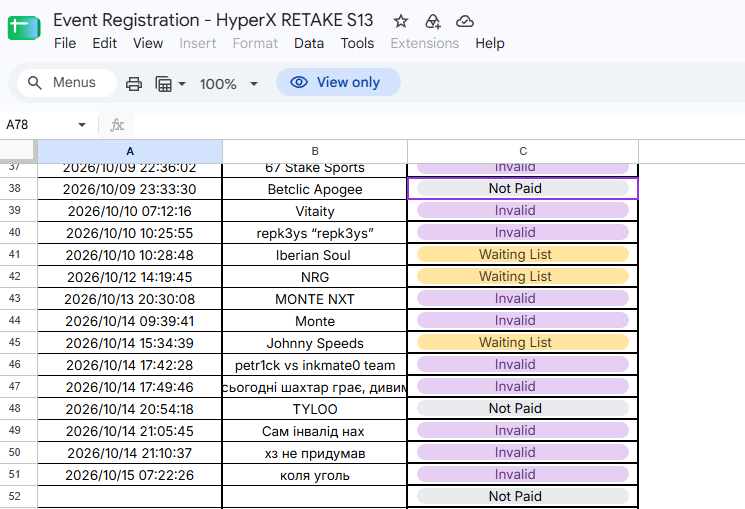Click the repk3ys "repk3ys" cell
This screenshot has height=509, width=745.
[x=315, y=233]
